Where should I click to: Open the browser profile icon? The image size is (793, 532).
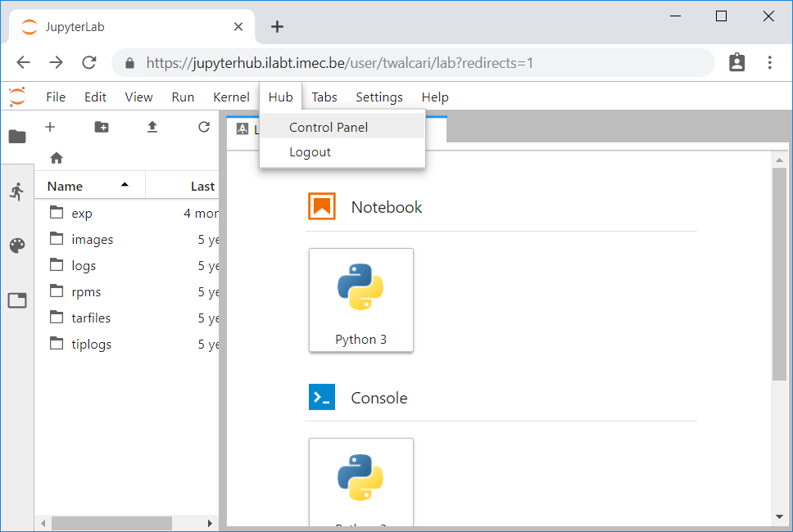click(736, 62)
